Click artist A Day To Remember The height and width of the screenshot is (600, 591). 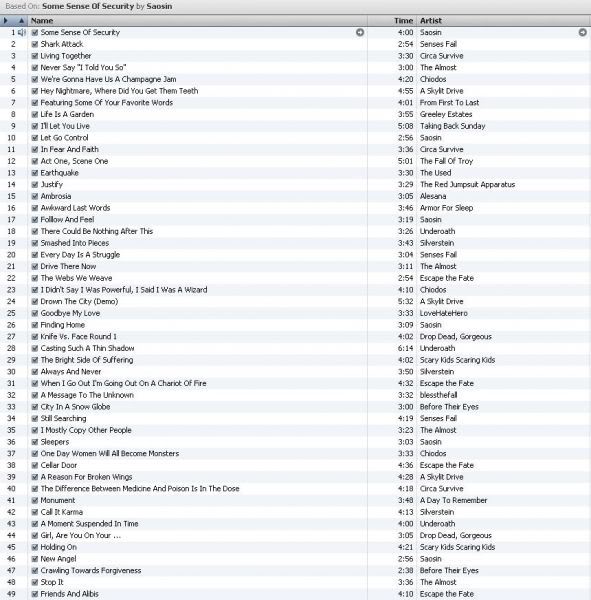pyautogui.click(x=453, y=501)
